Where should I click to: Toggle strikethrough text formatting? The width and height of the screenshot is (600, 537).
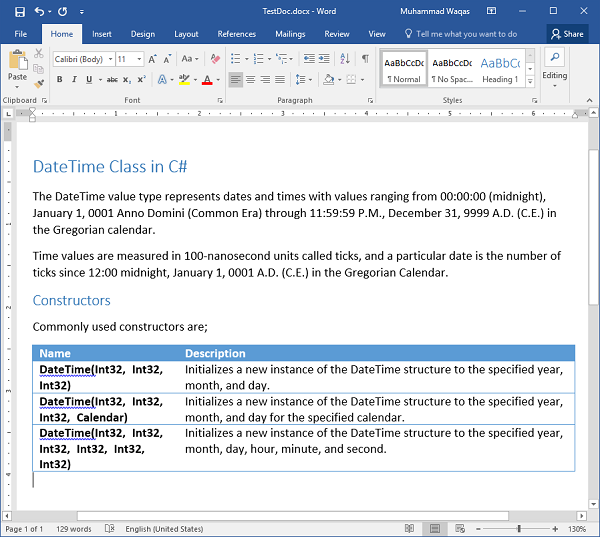coord(114,80)
